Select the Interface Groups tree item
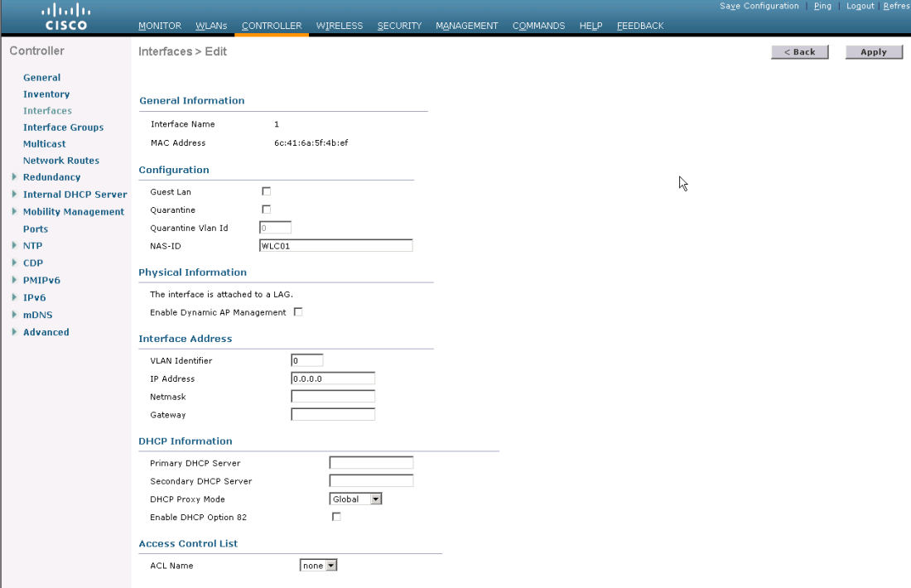This screenshot has width=911, height=588. click(63, 127)
